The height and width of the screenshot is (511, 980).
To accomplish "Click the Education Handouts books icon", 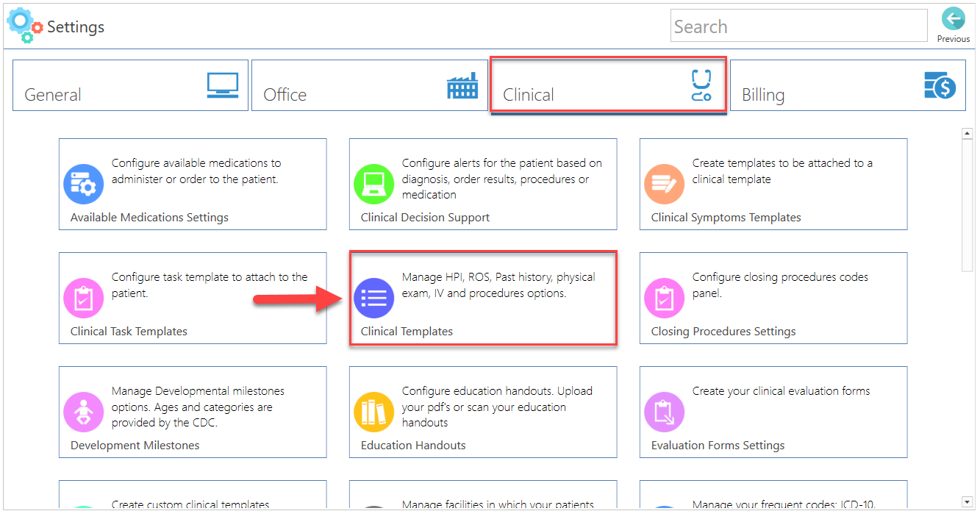I will [x=374, y=412].
